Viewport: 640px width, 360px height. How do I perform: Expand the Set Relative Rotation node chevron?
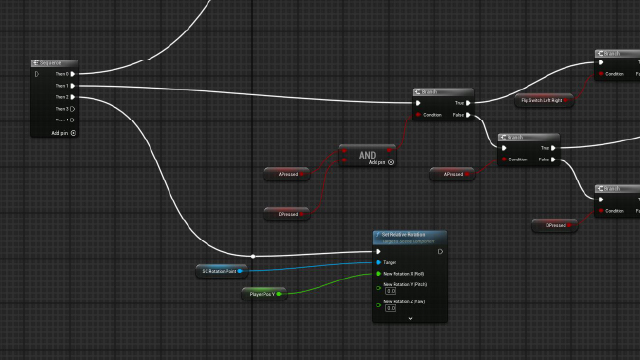click(x=410, y=318)
